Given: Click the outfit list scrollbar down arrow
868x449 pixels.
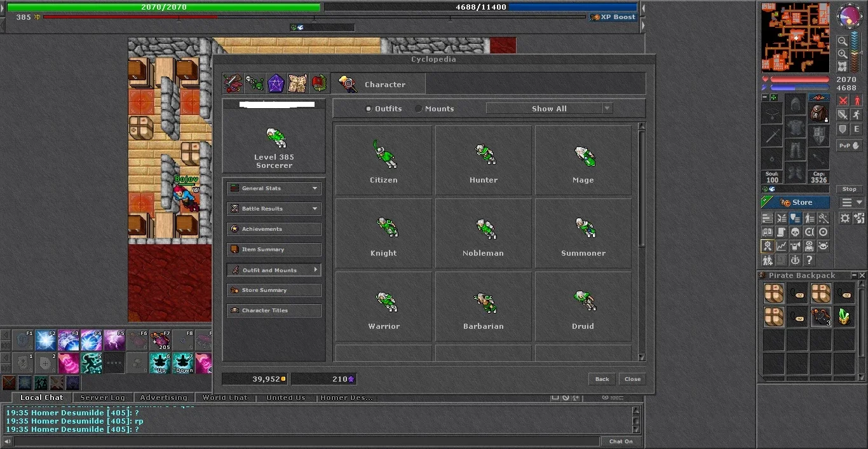Looking at the screenshot, I should pyautogui.click(x=641, y=357).
